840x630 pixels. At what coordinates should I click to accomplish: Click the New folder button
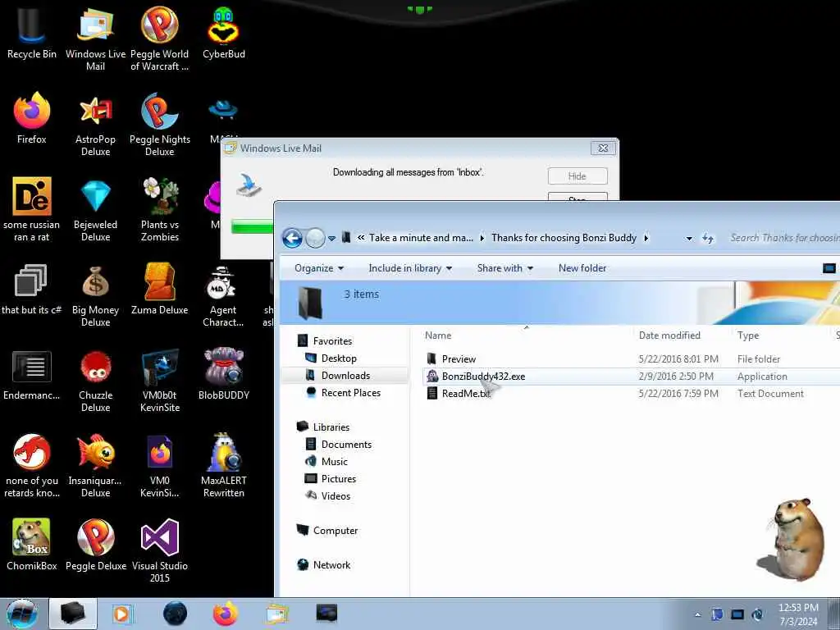pos(582,268)
